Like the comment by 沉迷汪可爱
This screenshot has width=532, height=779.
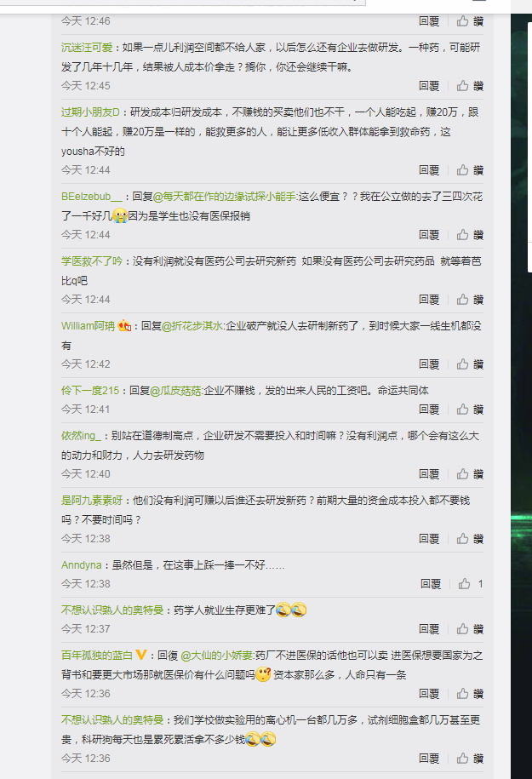470,86
